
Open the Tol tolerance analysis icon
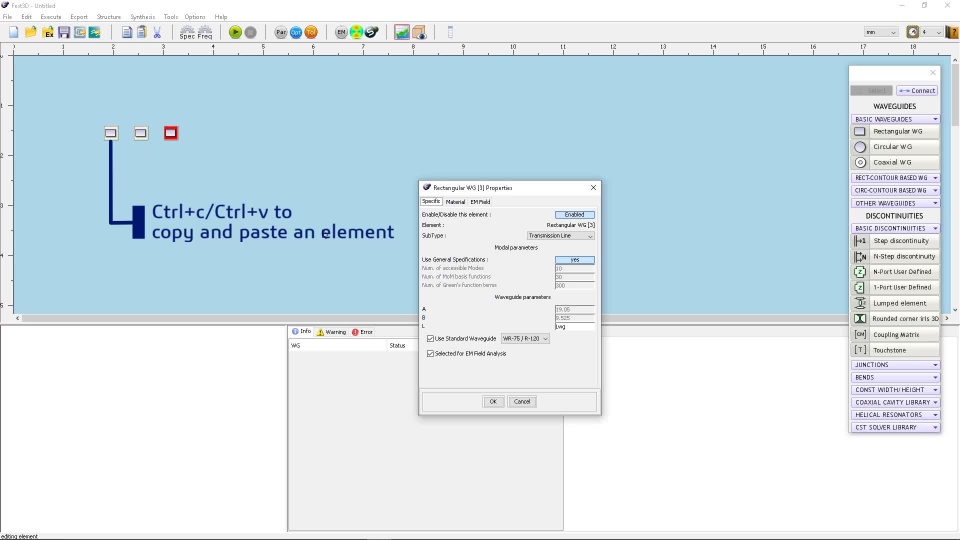point(311,32)
